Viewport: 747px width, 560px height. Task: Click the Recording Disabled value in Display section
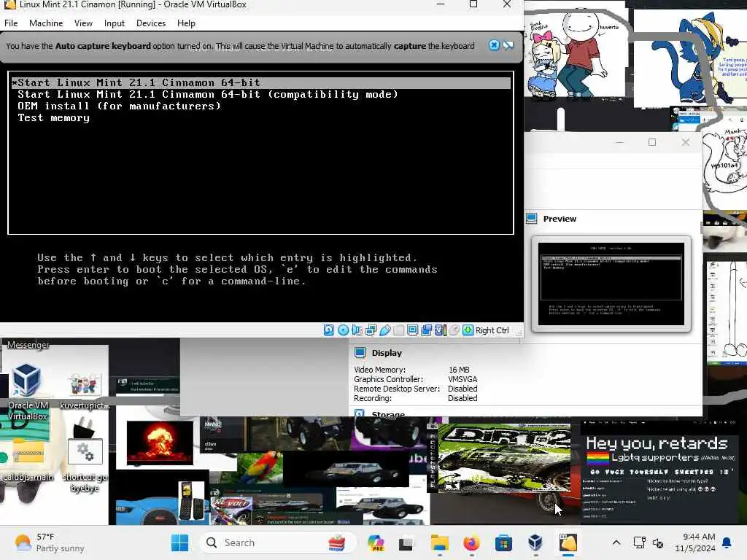click(x=462, y=399)
